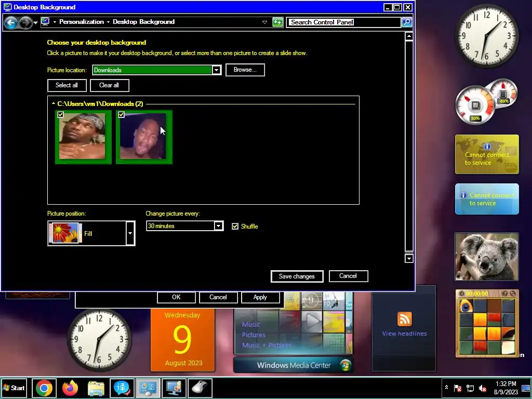Open the recent pages arrow beside Forward

(x=35, y=23)
